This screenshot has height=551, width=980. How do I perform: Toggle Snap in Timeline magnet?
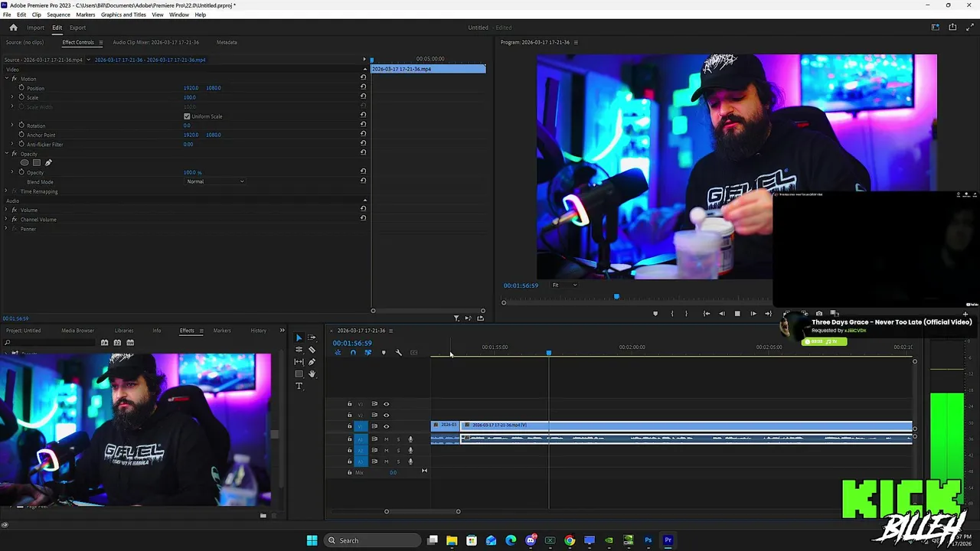click(353, 353)
